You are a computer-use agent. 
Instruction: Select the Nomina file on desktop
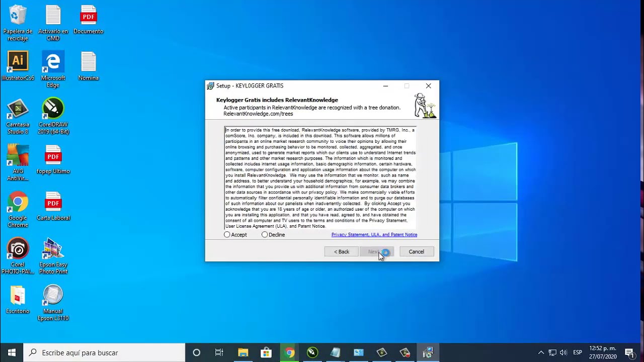pyautogui.click(x=88, y=66)
